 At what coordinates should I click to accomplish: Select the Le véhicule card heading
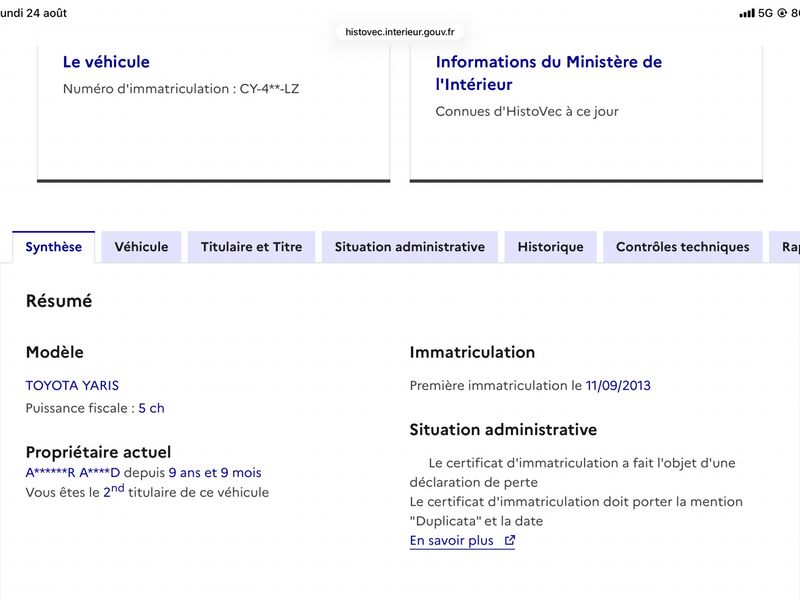pos(106,62)
